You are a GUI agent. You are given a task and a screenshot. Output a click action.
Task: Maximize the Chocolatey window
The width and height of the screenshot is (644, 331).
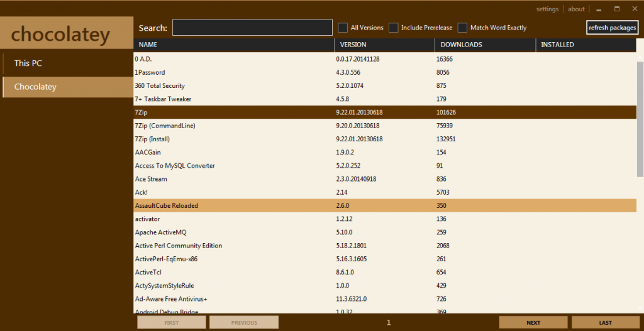617,9
